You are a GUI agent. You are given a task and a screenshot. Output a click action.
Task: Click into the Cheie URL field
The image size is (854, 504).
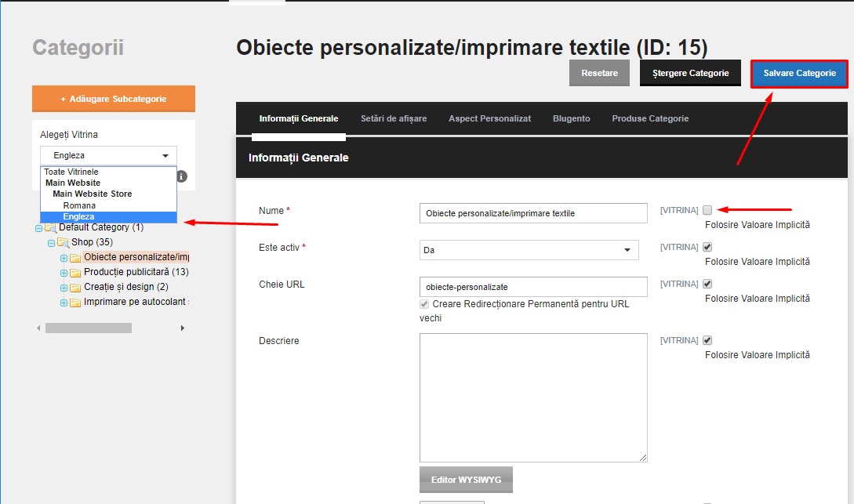click(533, 287)
